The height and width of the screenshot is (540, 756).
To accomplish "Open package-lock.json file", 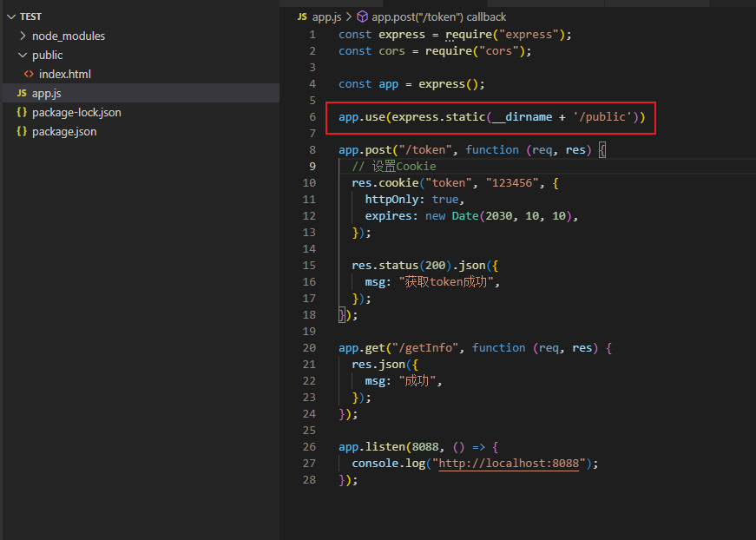I will [76, 112].
